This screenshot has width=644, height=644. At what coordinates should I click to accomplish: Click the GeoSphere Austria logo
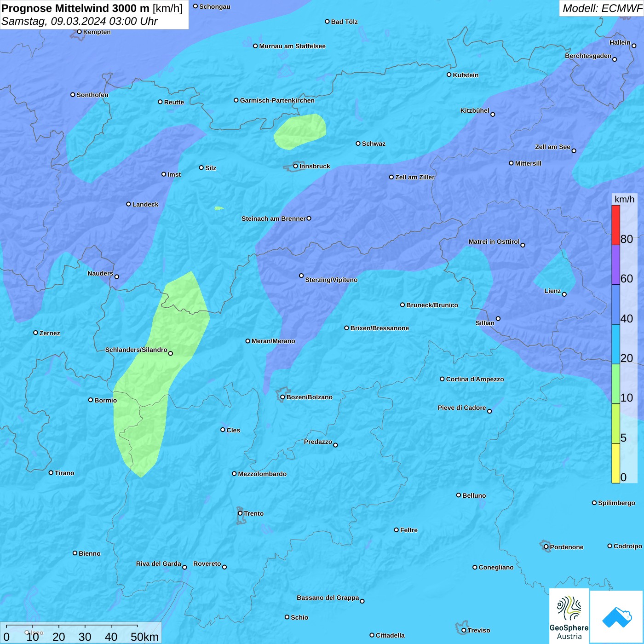[569, 615]
